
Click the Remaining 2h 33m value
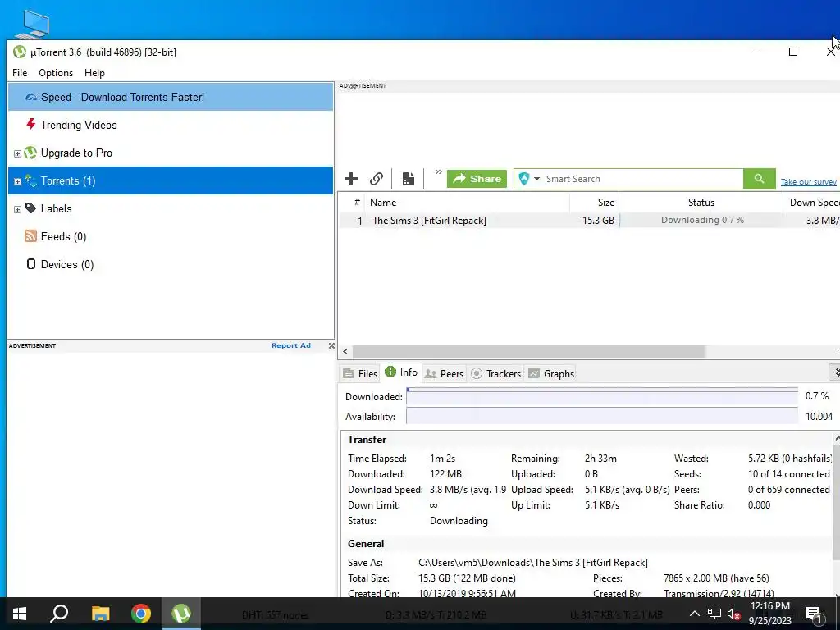point(600,459)
